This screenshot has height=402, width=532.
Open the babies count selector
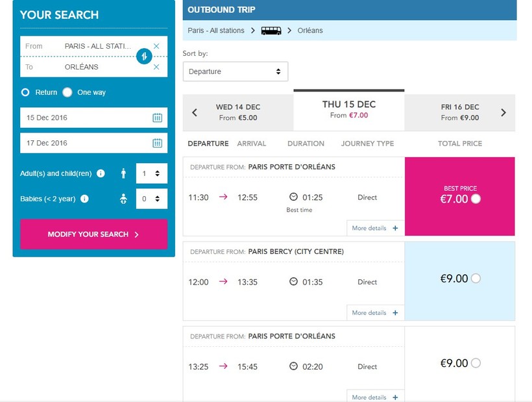point(152,199)
